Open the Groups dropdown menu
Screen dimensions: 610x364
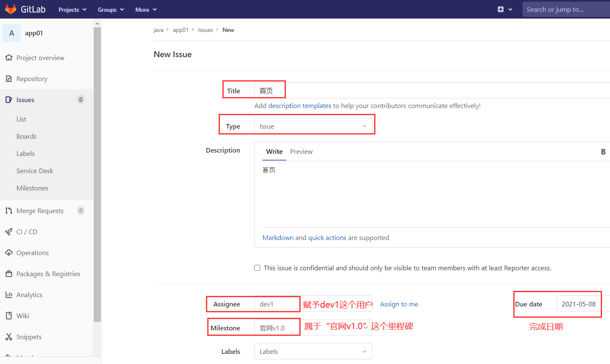[x=111, y=10]
